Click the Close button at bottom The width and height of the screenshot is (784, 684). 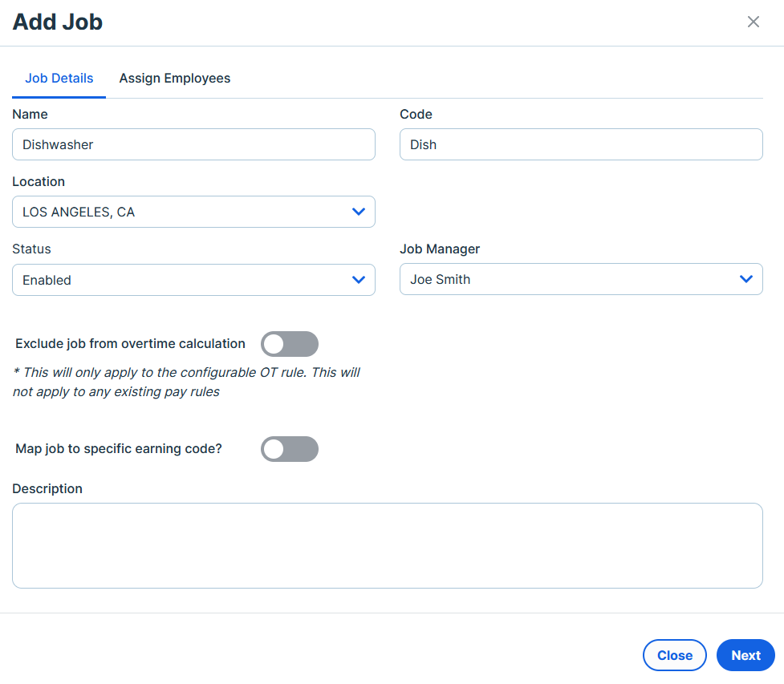(x=675, y=655)
